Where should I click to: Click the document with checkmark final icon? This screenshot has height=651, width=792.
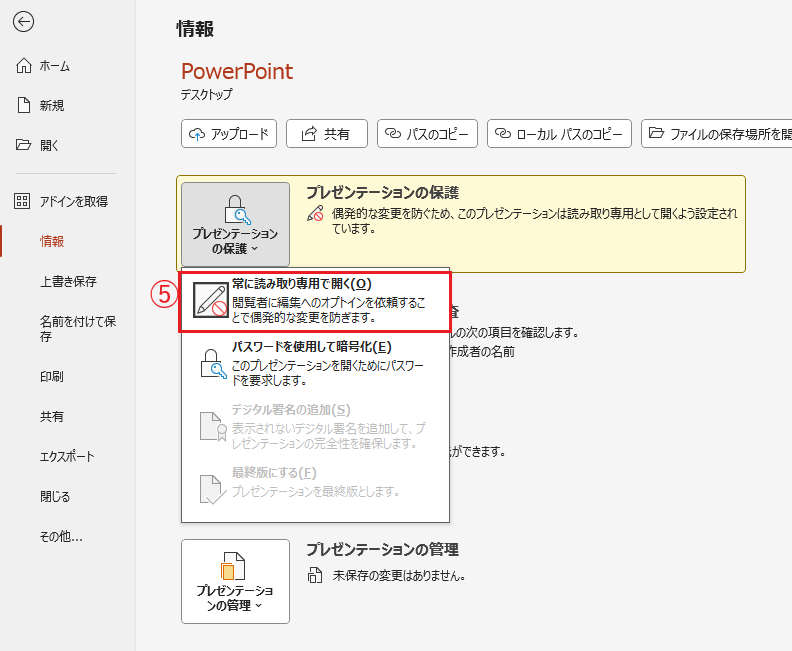coord(213,489)
